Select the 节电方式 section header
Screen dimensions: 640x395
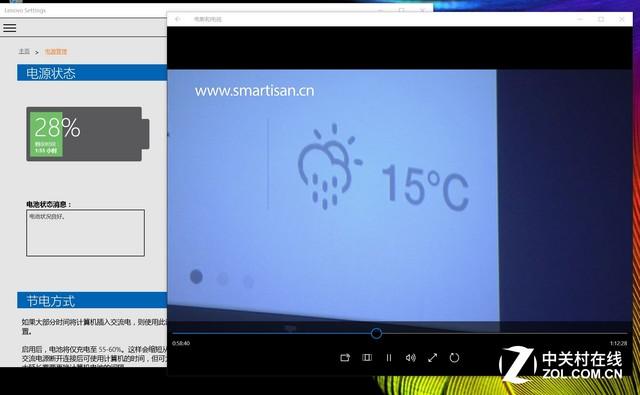click(92, 300)
